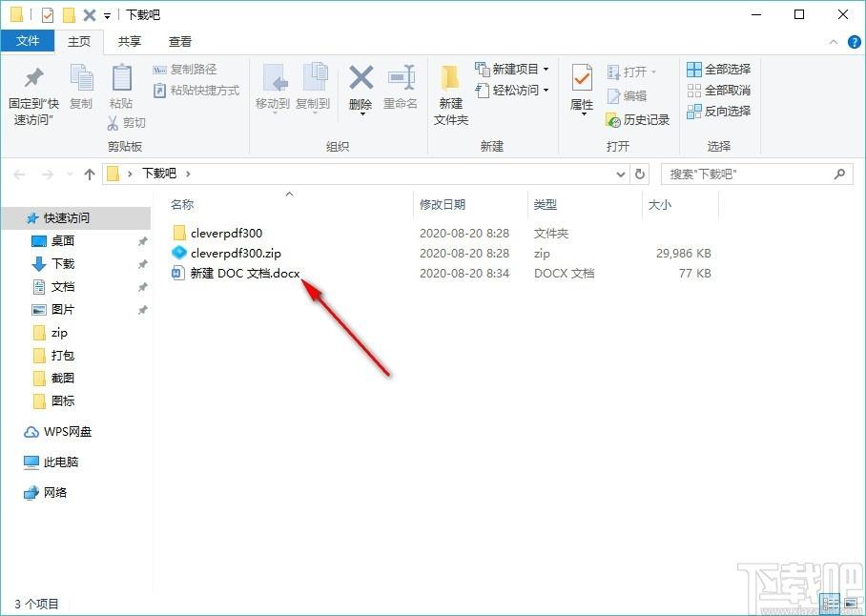Click Pin to Quick Access (固定到"快速访问") icon
The height and width of the screenshot is (616, 866).
pyautogui.click(x=33, y=77)
